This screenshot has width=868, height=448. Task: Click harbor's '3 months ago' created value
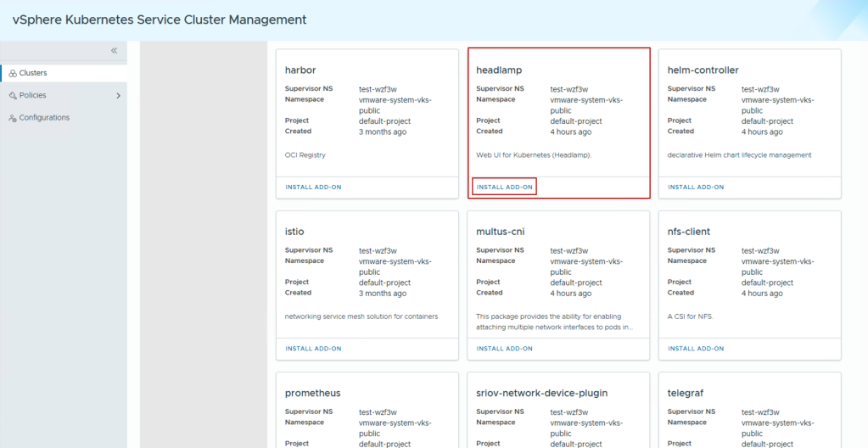pos(383,132)
